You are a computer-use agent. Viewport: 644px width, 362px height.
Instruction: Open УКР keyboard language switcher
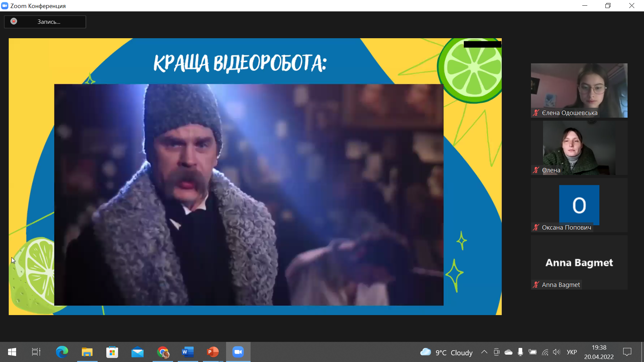point(572,352)
